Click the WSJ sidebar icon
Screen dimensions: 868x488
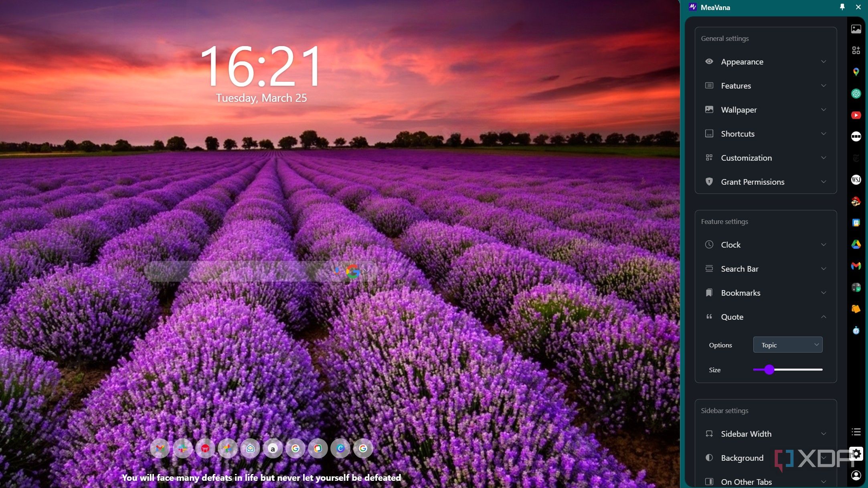pos(856,179)
